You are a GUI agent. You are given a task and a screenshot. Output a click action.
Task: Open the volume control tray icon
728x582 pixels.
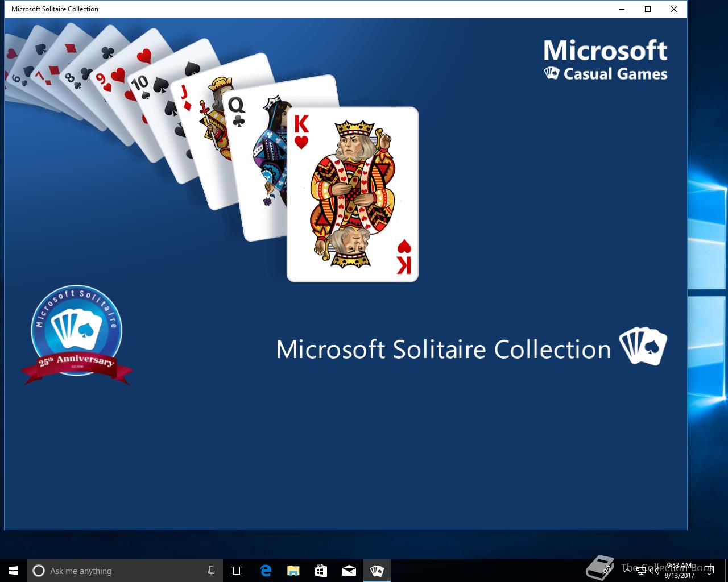[655, 570]
